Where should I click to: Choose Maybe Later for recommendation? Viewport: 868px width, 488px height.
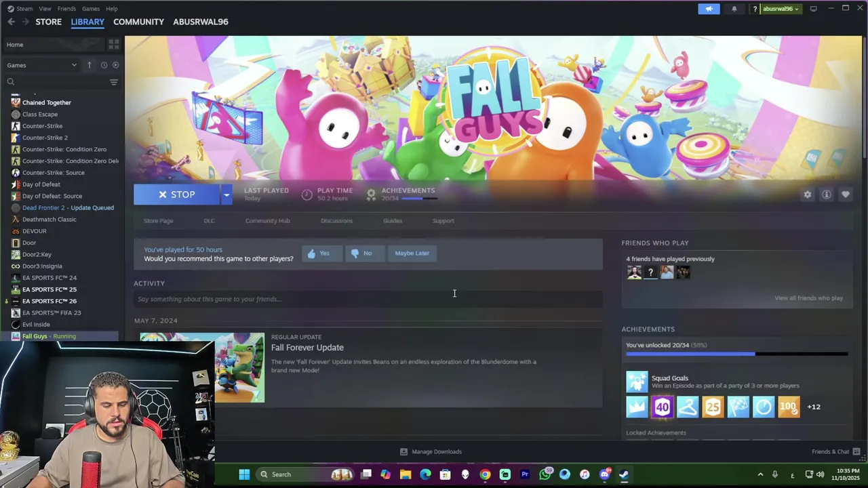412,253
